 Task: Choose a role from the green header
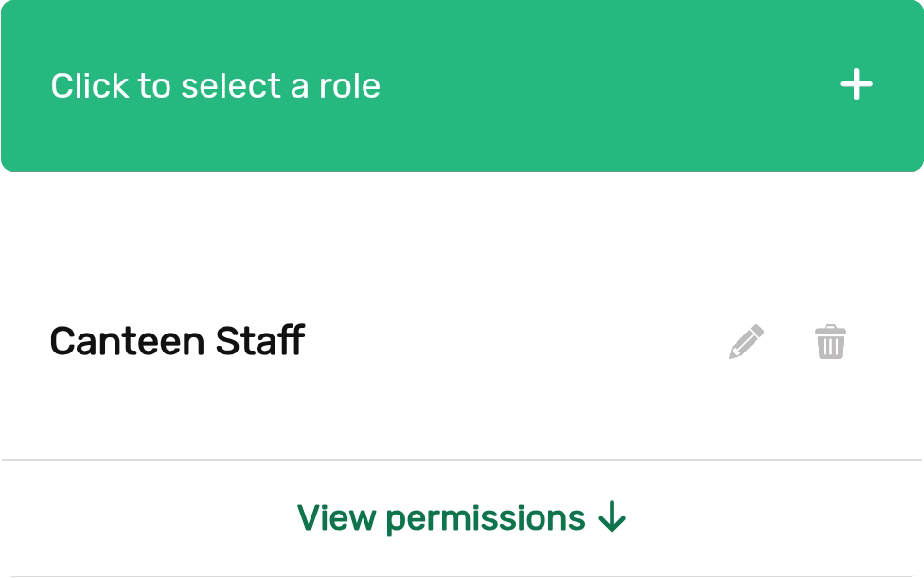[461, 86]
